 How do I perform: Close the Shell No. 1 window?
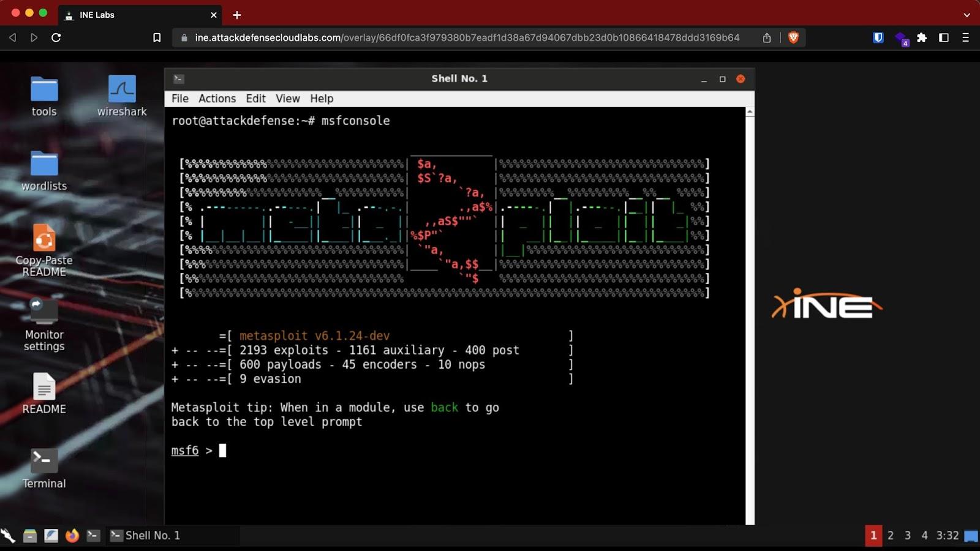[741, 79]
